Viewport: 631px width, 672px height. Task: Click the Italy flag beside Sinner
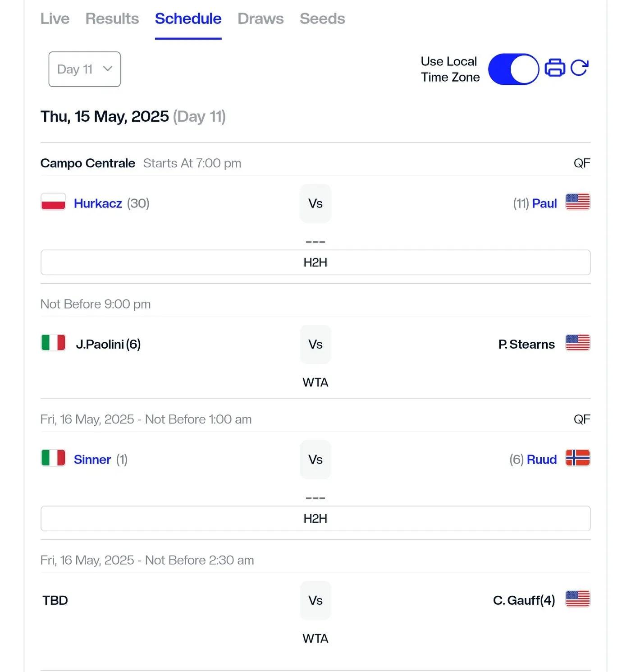53,458
